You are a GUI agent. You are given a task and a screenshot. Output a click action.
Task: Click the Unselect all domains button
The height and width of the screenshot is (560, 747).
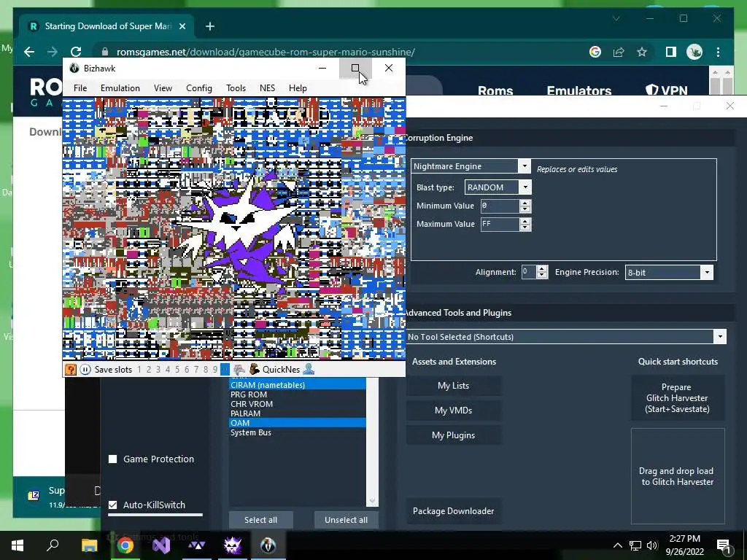click(x=347, y=520)
